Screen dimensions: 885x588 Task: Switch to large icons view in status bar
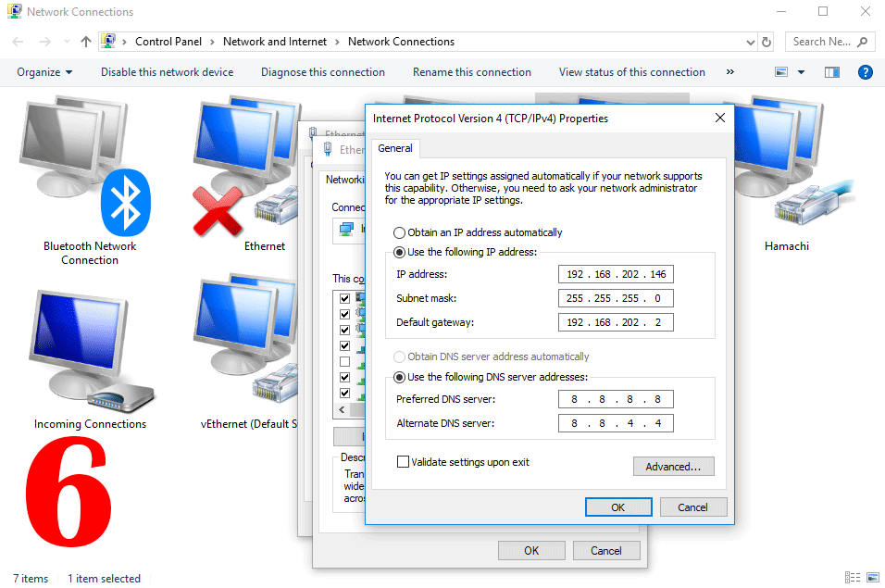coord(871,578)
